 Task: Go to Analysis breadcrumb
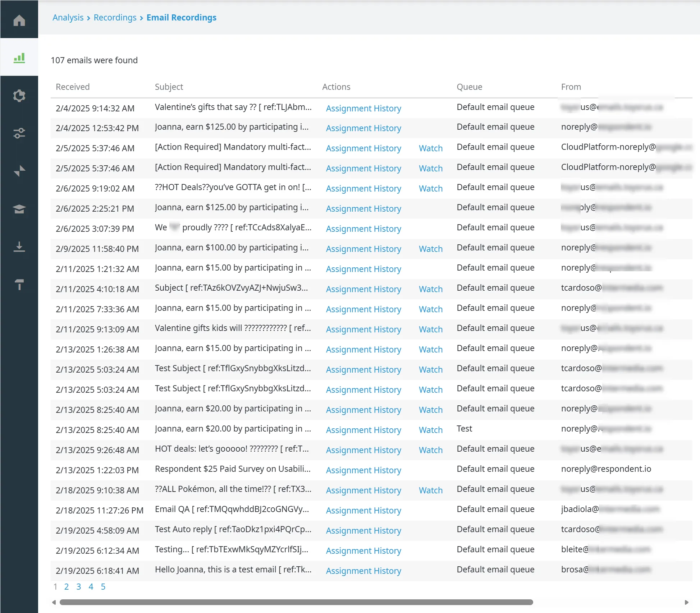(x=68, y=18)
